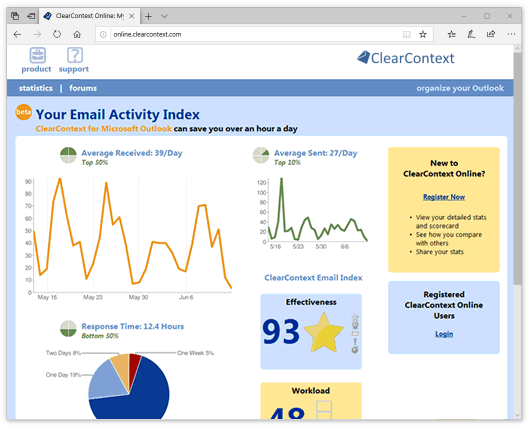This screenshot has height=428, width=532.
Task: Show site information icon in address bar
Action: (x=103, y=34)
